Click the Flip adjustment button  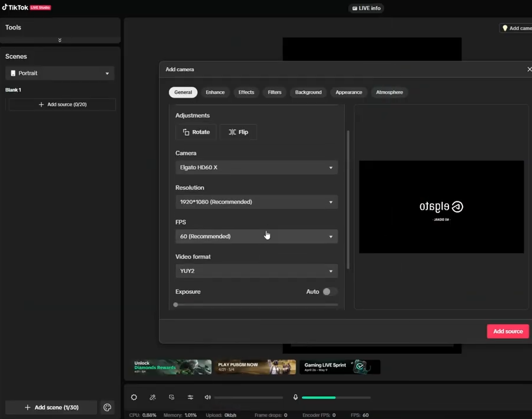tap(238, 132)
